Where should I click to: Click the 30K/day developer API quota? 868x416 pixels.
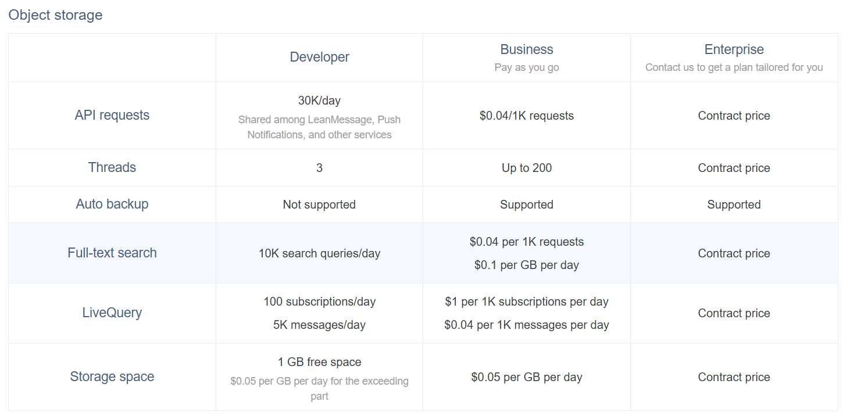(319, 101)
